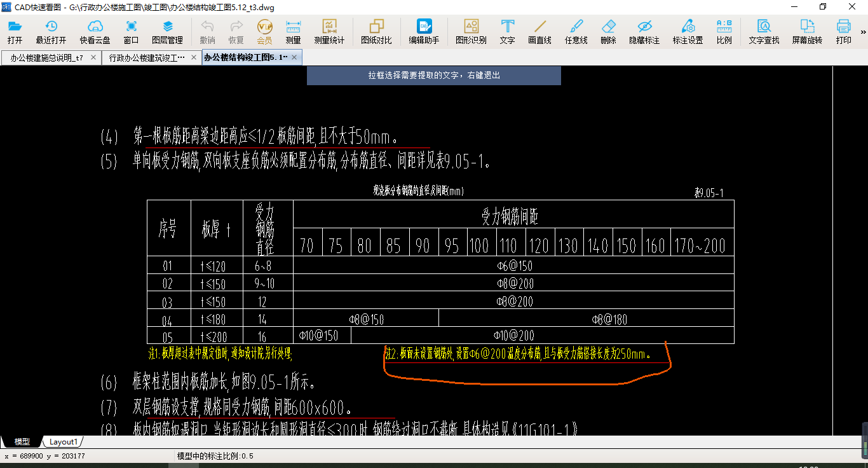Choose the 任意线 freehand line tool
This screenshot has width=868, height=468.
(576, 32)
